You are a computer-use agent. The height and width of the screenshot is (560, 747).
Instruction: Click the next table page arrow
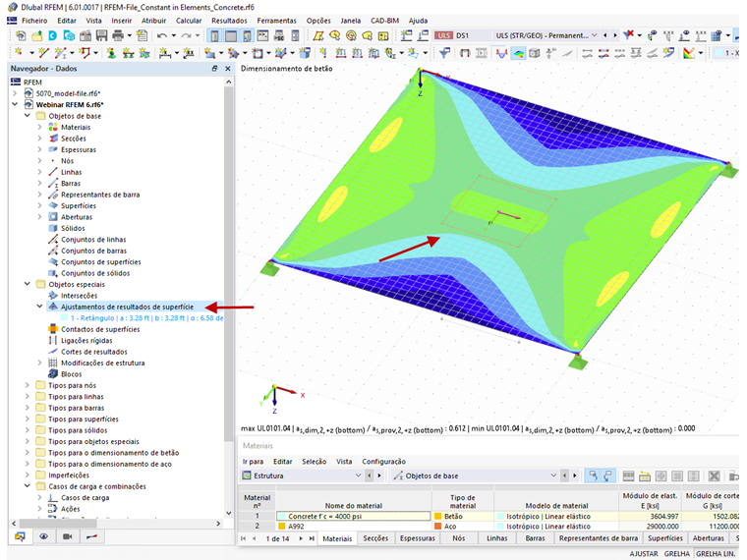click(301, 538)
